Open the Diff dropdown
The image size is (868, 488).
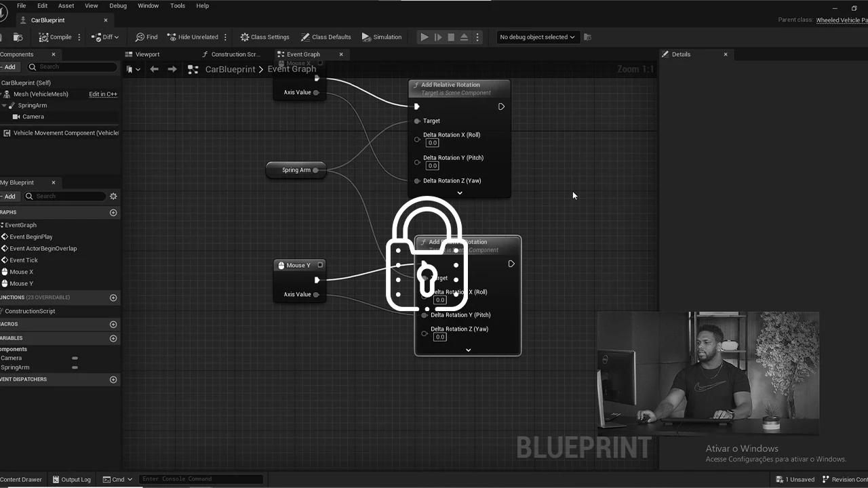point(105,37)
